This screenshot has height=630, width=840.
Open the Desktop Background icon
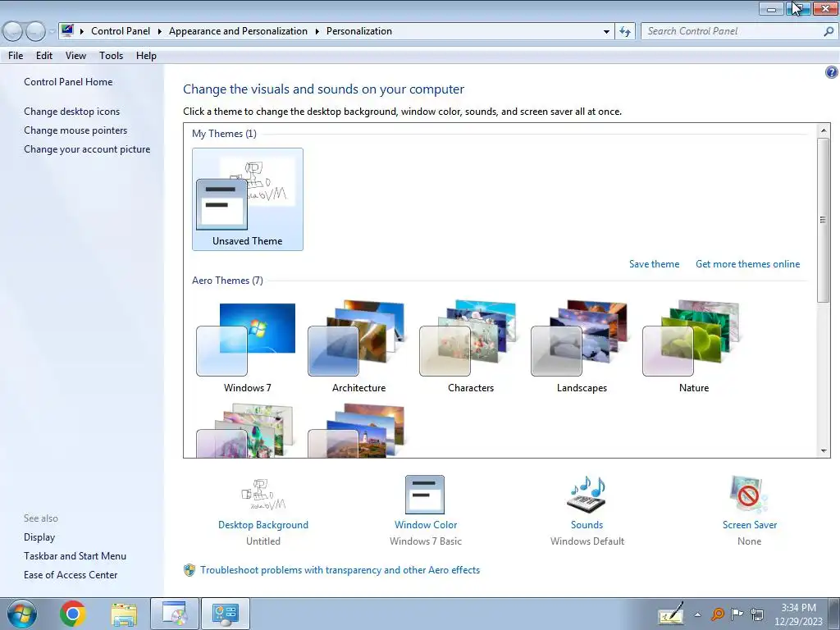(263, 494)
